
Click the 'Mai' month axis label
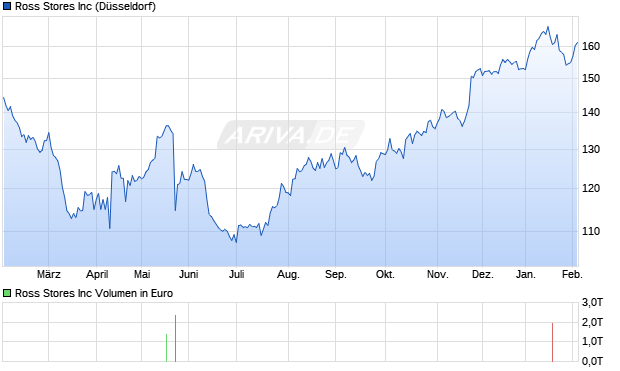[142, 274]
